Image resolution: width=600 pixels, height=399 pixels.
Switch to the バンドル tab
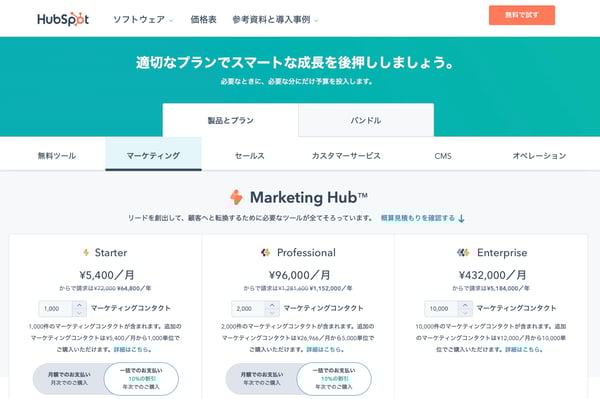[366, 120]
